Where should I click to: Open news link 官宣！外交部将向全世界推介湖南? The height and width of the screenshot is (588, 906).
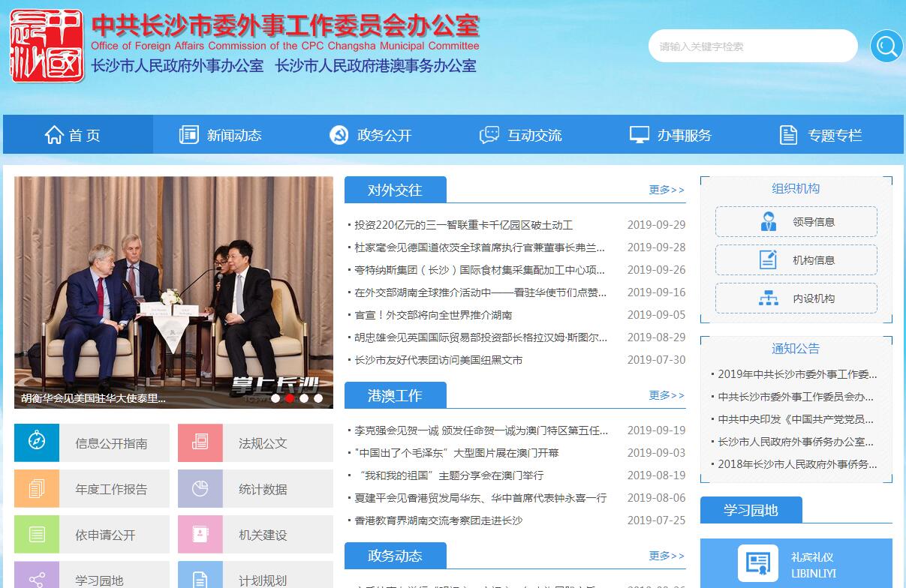coord(433,315)
